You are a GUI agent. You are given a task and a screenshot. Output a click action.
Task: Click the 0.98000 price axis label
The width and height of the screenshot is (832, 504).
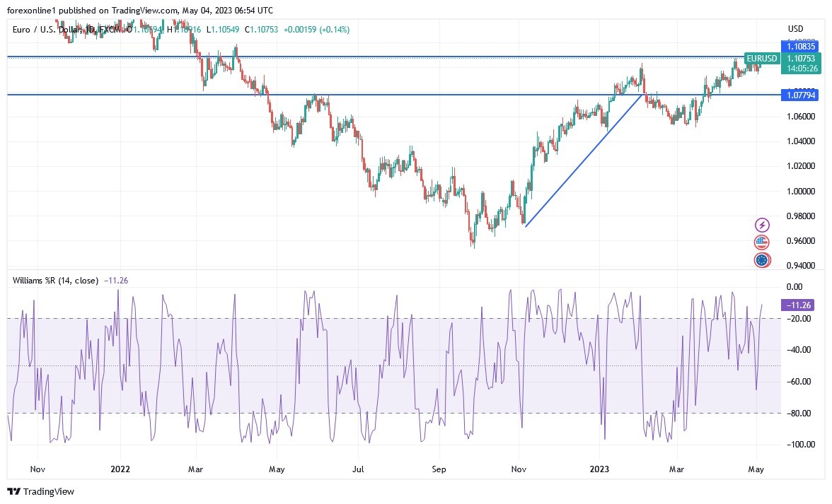point(801,216)
